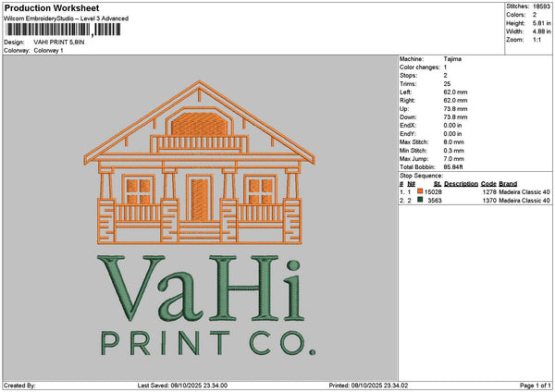
Task: Click thread code 1370
Action: pyautogui.click(x=489, y=201)
